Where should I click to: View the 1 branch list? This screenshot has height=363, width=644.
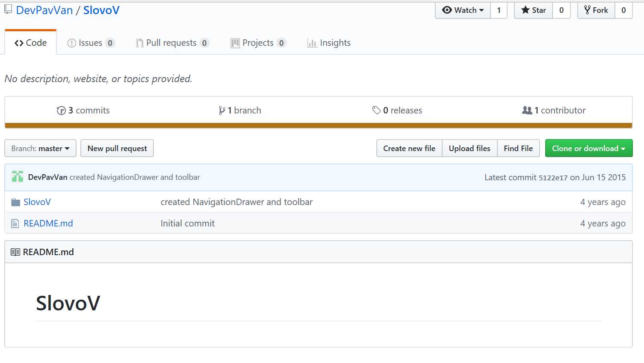click(239, 110)
